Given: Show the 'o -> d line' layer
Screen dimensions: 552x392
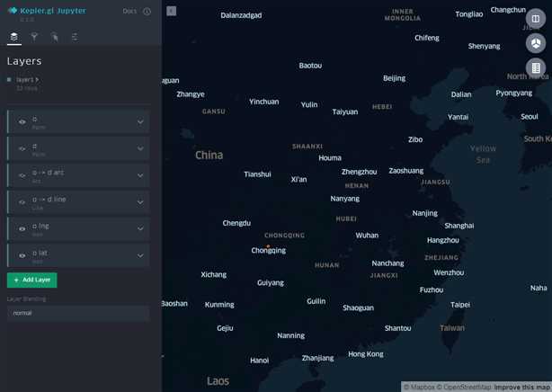Looking at the screenshot, I should (x=22, y=202).
